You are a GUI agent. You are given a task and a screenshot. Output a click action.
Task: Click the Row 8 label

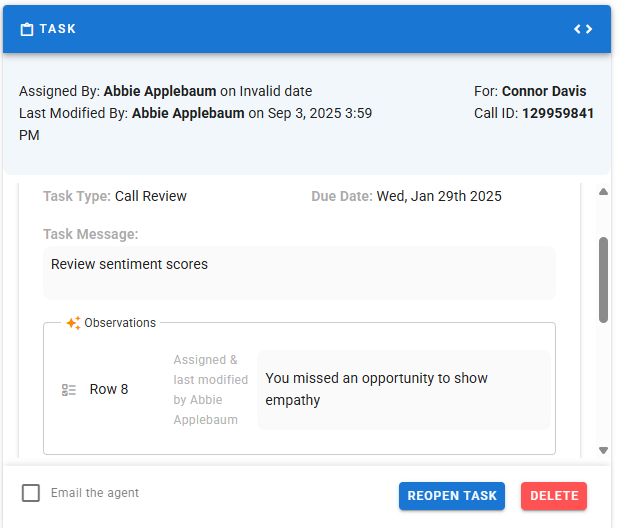point(109,389)
